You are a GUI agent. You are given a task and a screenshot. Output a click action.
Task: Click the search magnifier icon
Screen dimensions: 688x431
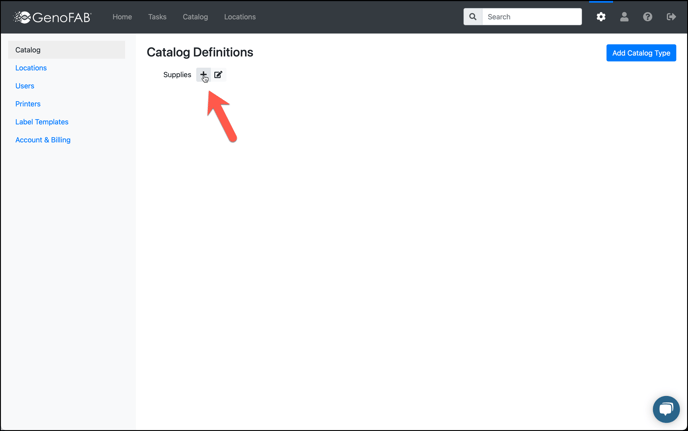pos(473,17)
